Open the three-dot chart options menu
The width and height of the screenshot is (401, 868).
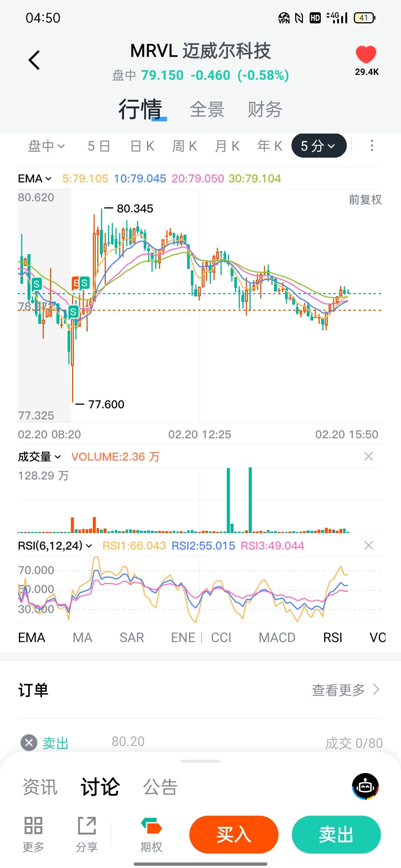coord(372,146)
